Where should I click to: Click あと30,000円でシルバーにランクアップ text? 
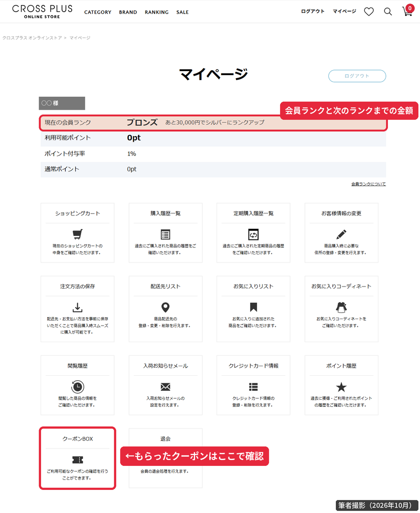215,122
